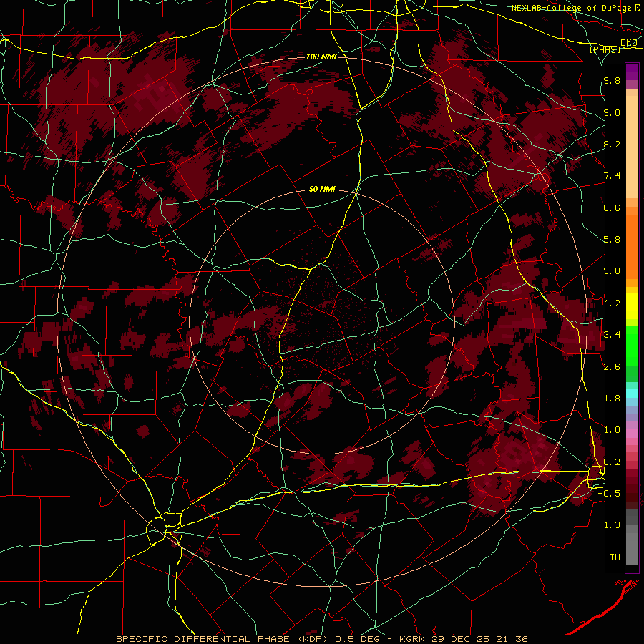Click the pink band on color scale
The image size is (644, 644).
[x=632, y=433]
